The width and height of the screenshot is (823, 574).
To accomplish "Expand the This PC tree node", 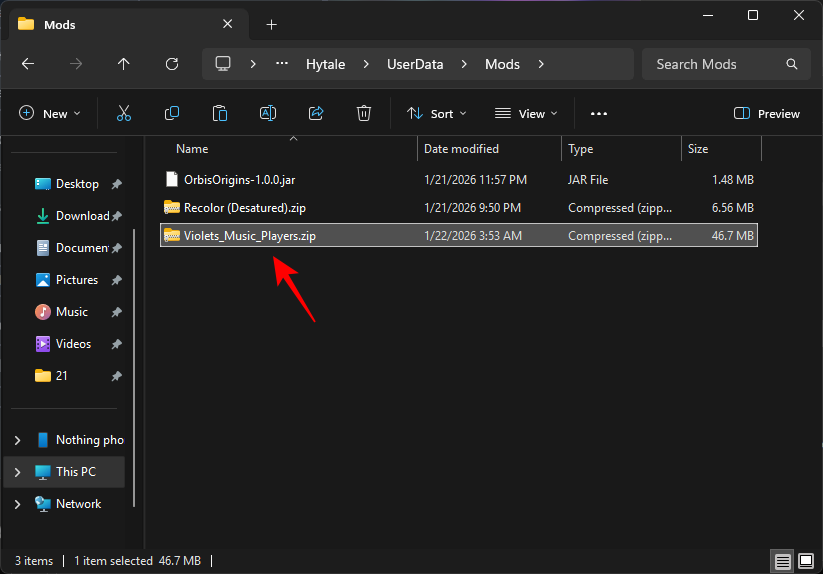I will pyautogui.click(x=18, y=472).
